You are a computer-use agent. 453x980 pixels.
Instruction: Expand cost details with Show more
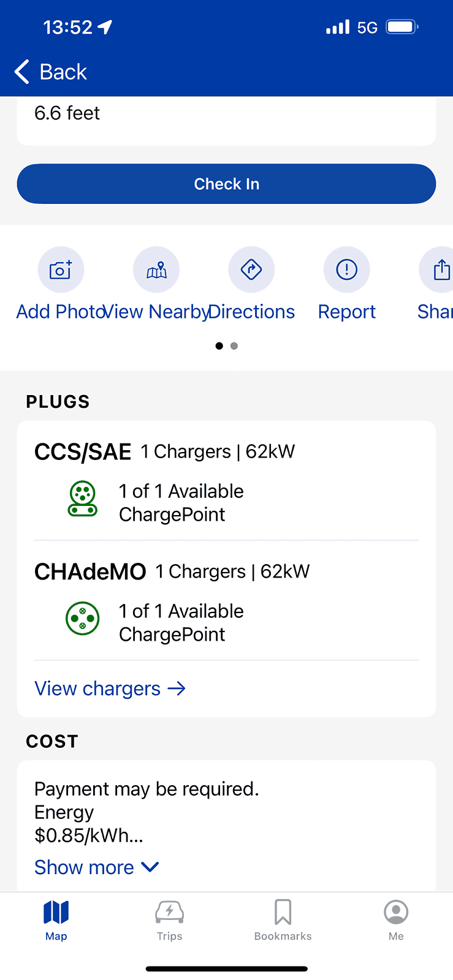97,867
